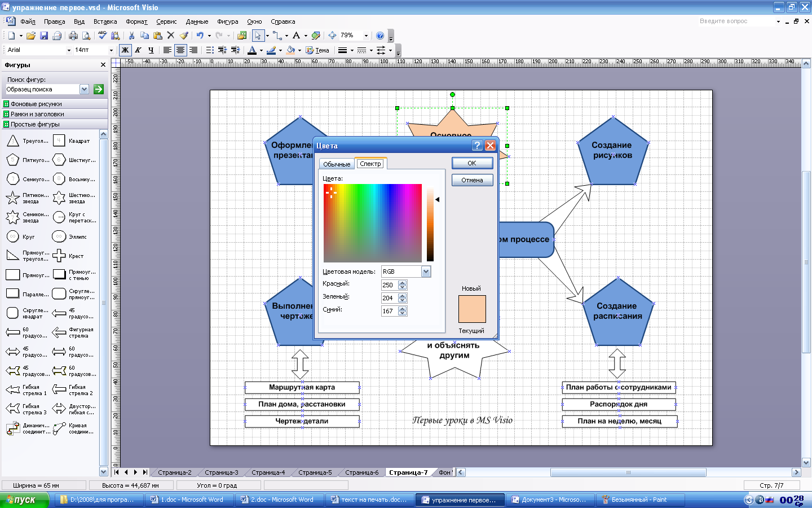Open the line weight dropdown arrow

[352, 50]
